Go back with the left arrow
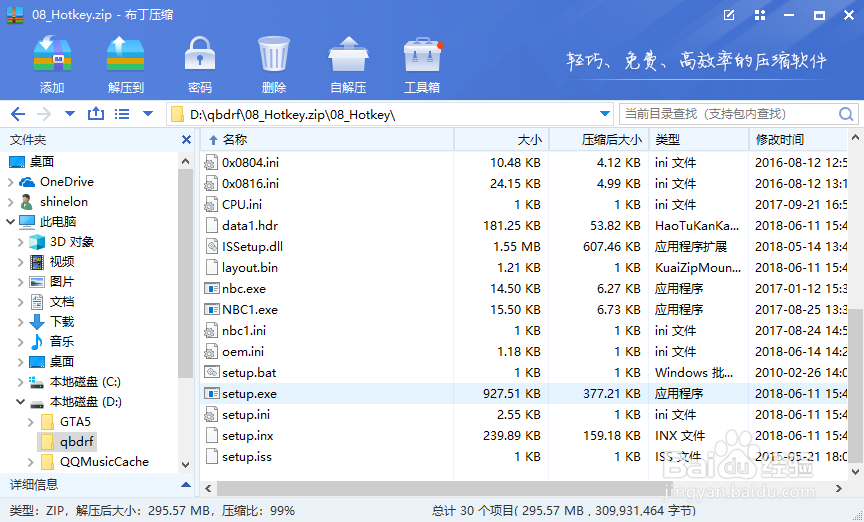Screen dimensions: 864x522 pyautogui.click(x=18, y=114)
